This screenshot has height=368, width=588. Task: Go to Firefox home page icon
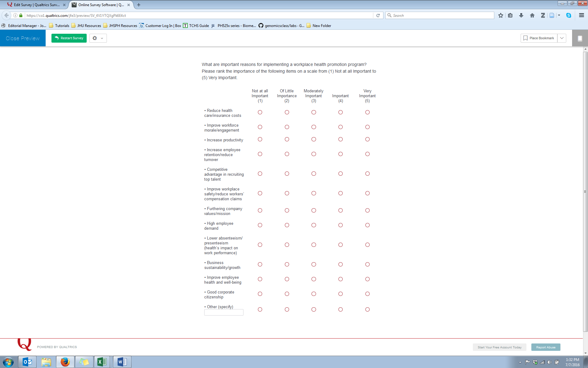(x=532, y=15)
